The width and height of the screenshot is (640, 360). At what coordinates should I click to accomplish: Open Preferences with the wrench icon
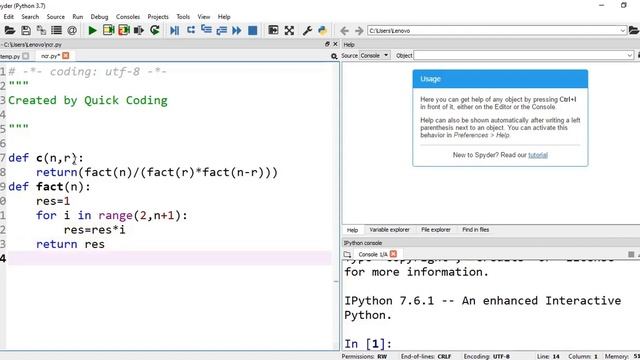(x=307, y=30)
